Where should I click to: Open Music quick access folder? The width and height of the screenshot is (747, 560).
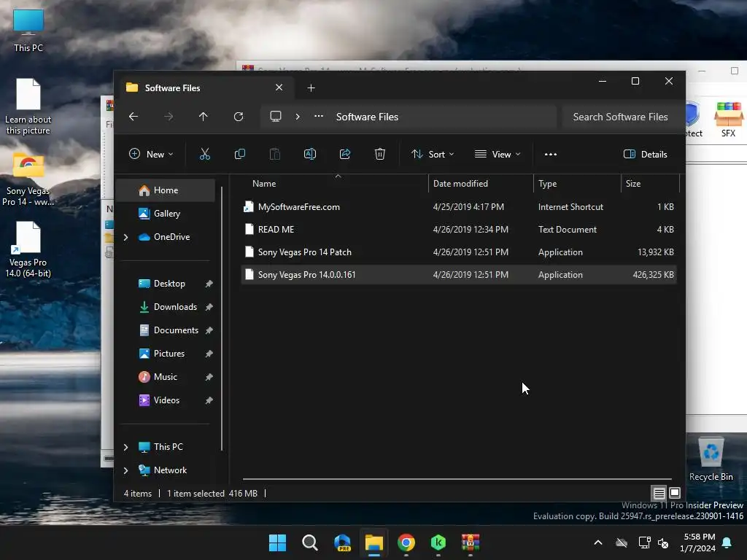166,377
